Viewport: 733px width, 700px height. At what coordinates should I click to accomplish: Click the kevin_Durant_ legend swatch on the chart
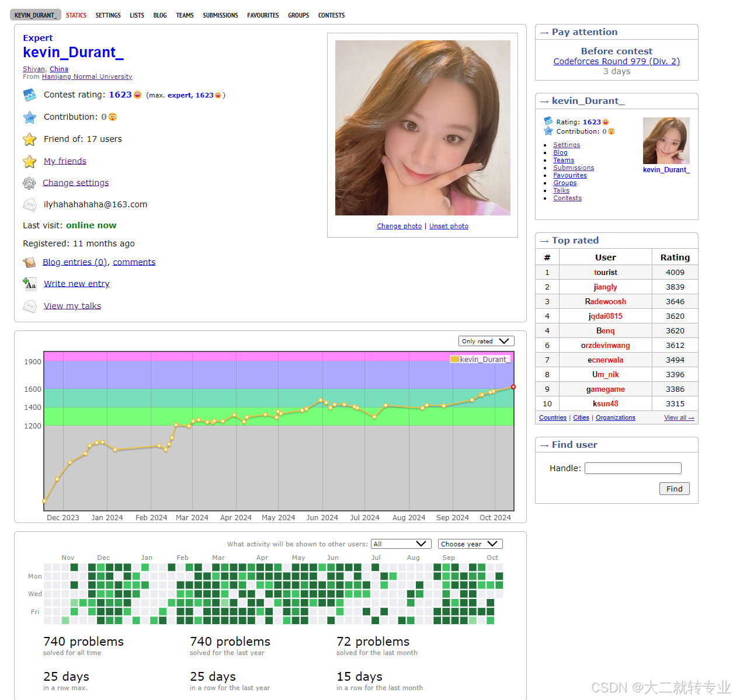455,359
